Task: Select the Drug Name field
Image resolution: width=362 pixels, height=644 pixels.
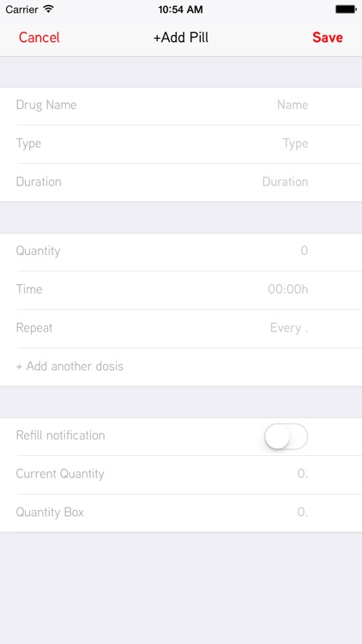Action: tap(181, 106)
